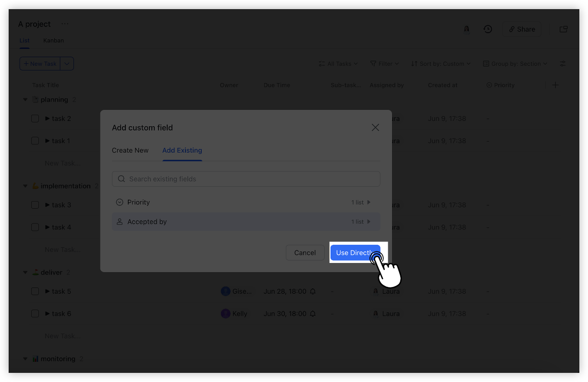The image size is (588, 382).
Task: Check the checkbox next to task 2
Action: 35,119
